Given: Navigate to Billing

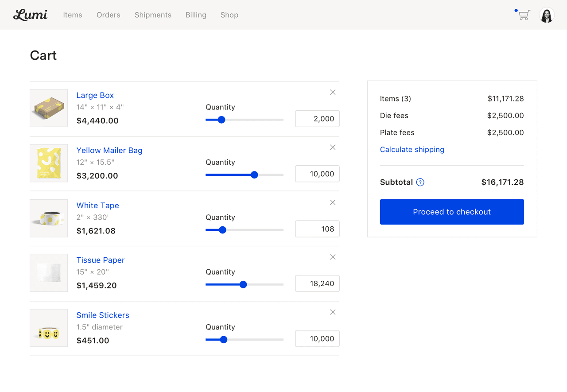Looking at the screenshot, I should click(x=196, y=15).
